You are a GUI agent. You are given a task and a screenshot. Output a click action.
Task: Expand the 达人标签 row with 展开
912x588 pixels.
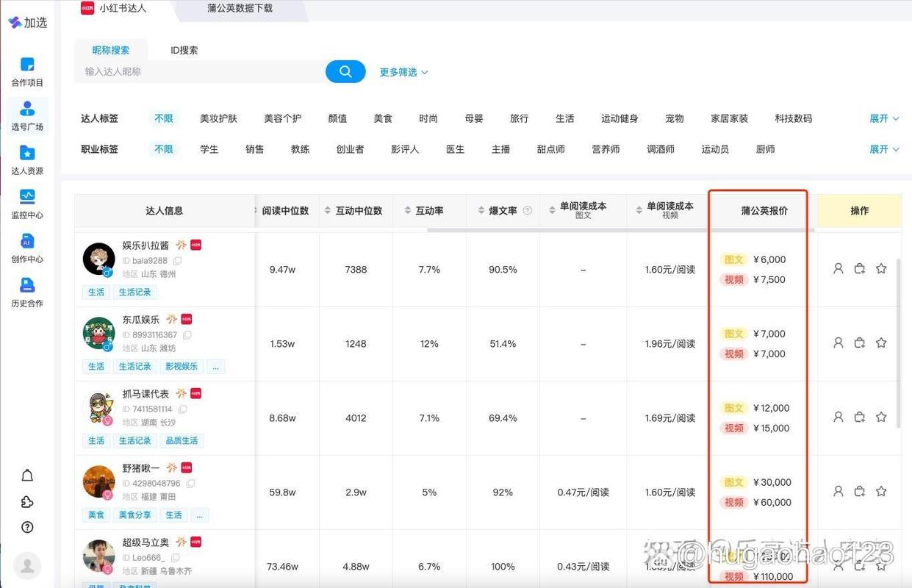(x=884, y=118)
